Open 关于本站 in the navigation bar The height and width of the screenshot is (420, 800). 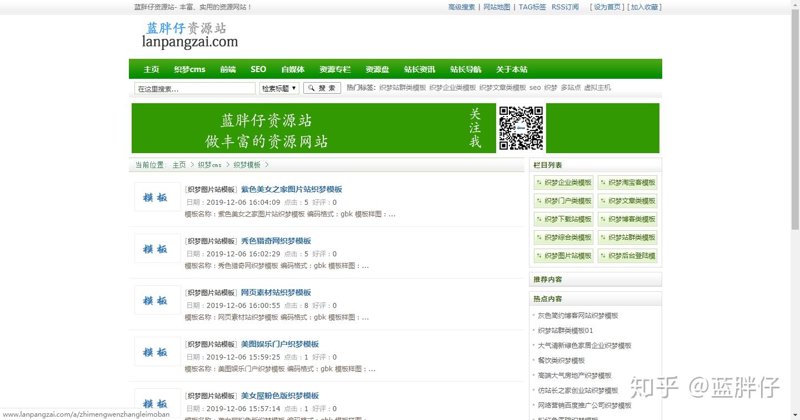point(512,69)
